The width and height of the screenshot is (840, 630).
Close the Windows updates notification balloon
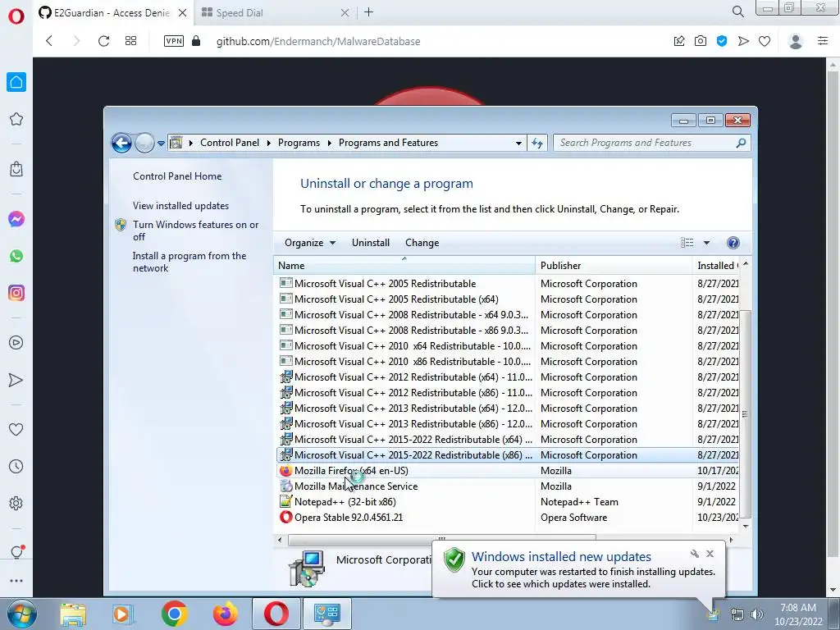pos(710,554)
